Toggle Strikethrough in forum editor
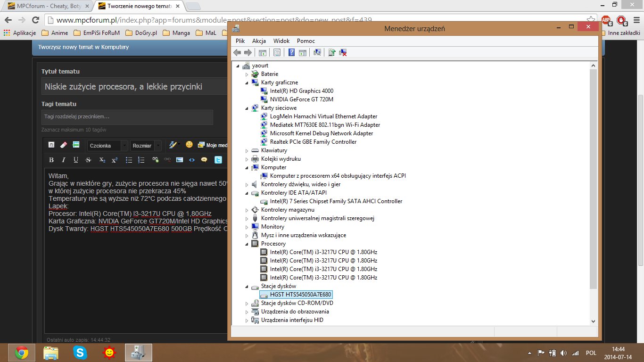Screen dimensions: 644x362 point(88,160)
